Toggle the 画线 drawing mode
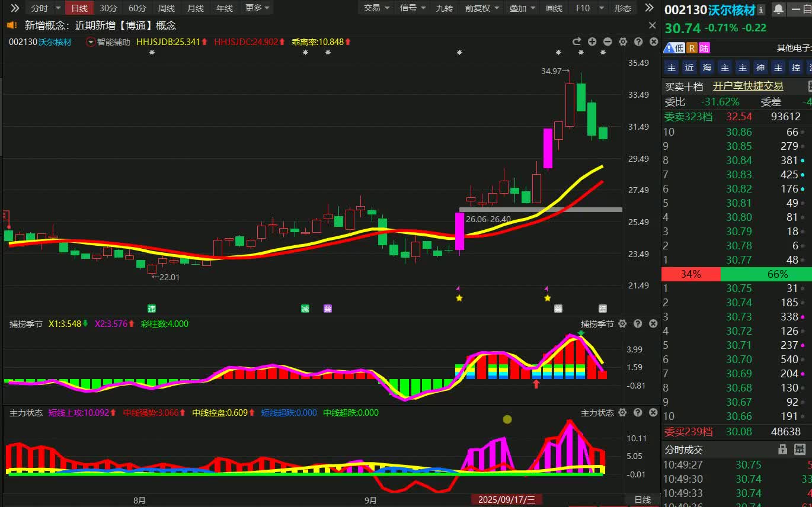The height and width of the screenshot is (507, 812). [x=554, y=8]
